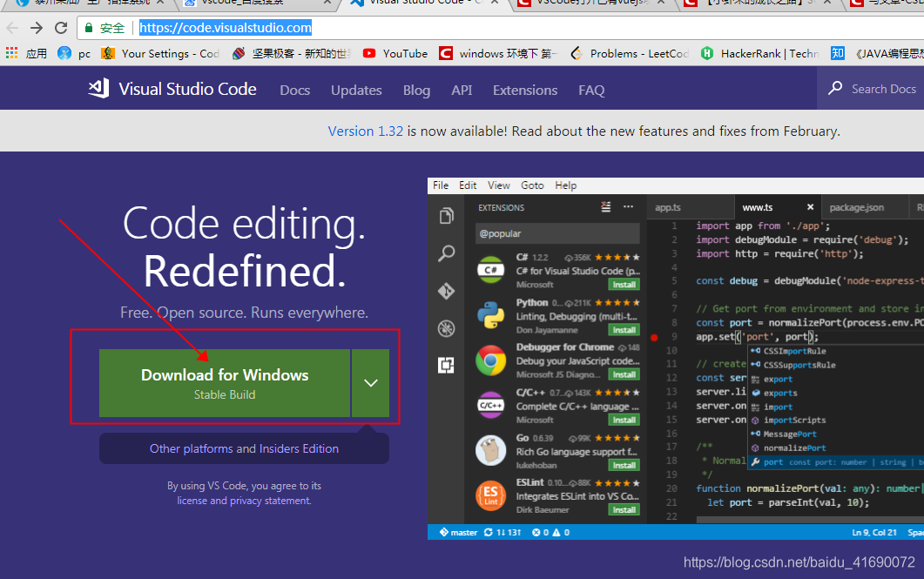Click Download for Windows Stable Build button

225,383
